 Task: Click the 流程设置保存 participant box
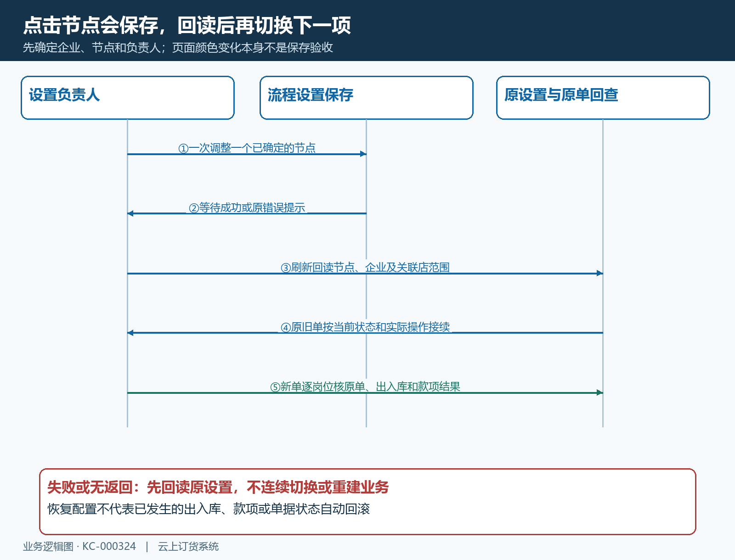click(x=367, y=98)
